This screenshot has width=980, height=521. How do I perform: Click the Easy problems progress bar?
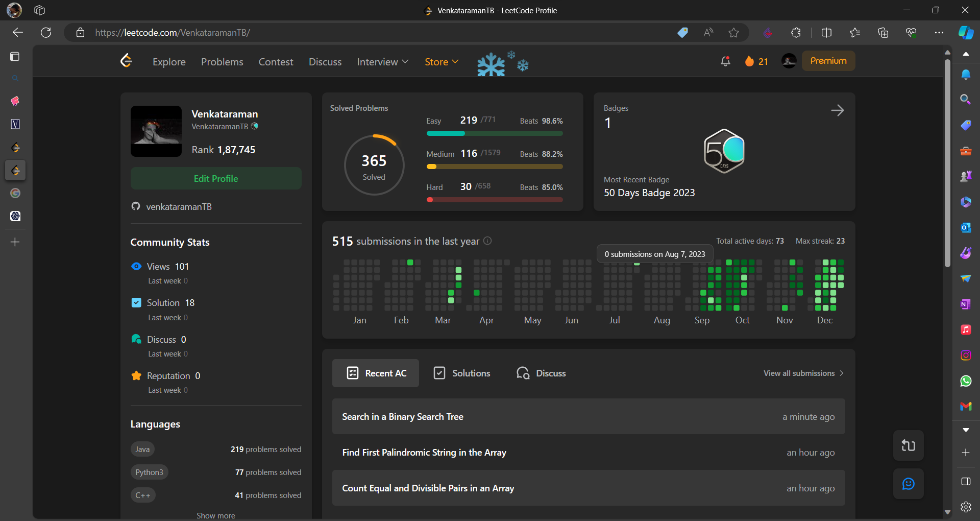tap(495, 133)
